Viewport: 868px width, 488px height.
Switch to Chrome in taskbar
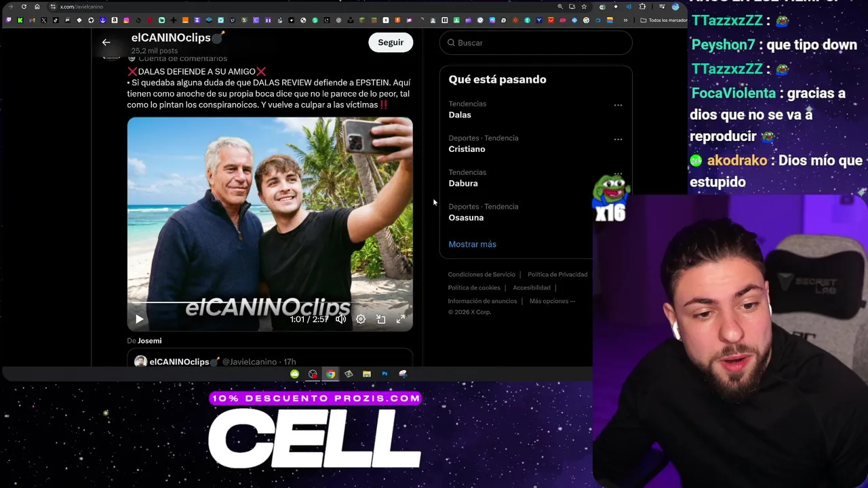330,374
